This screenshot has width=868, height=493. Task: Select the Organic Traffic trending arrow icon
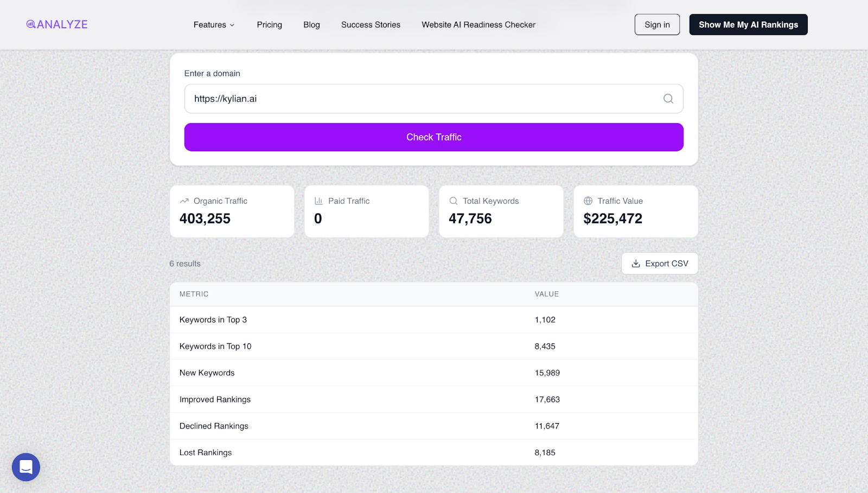(x=184, y=200)
